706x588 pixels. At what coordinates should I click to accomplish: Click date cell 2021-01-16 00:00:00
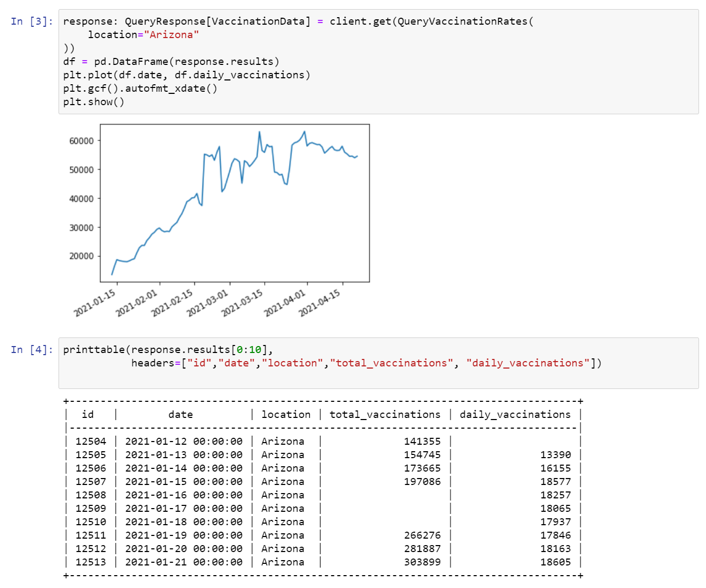click(184, 495)
